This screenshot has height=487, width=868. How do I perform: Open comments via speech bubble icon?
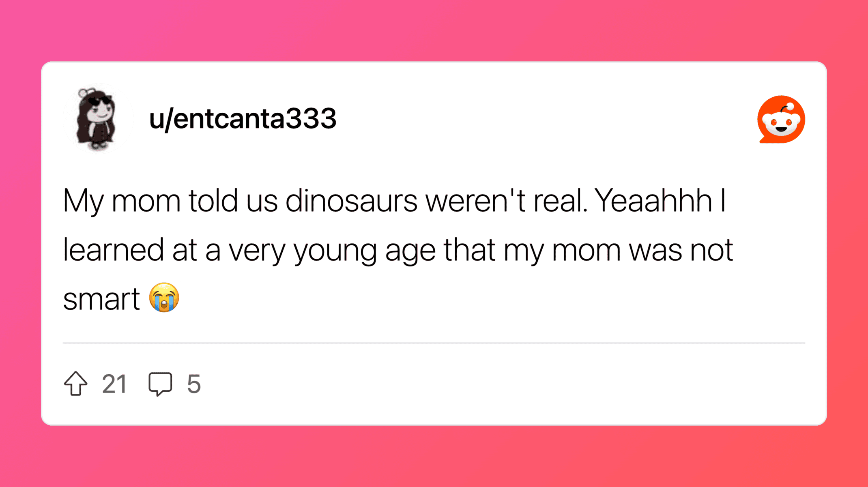(x=160, y=383)
